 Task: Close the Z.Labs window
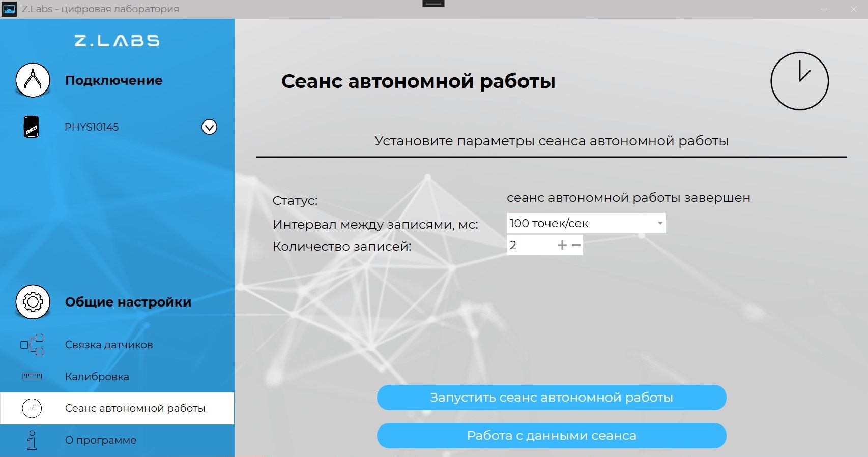[854, 9]
